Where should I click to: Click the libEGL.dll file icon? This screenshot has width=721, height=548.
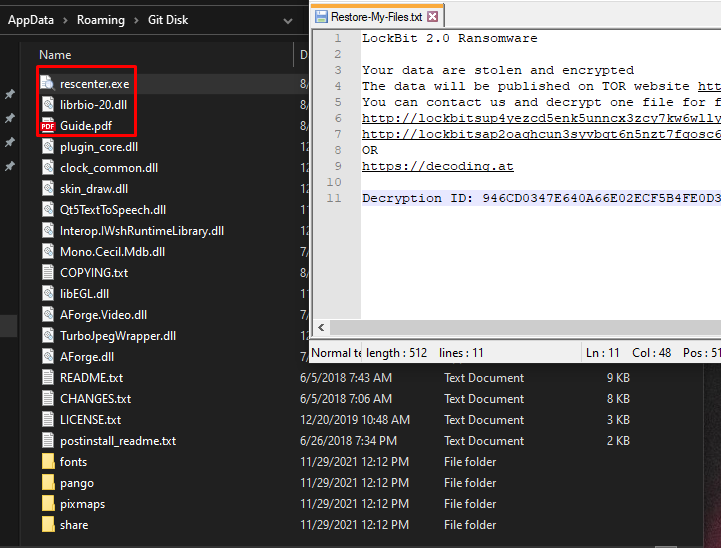48,294
